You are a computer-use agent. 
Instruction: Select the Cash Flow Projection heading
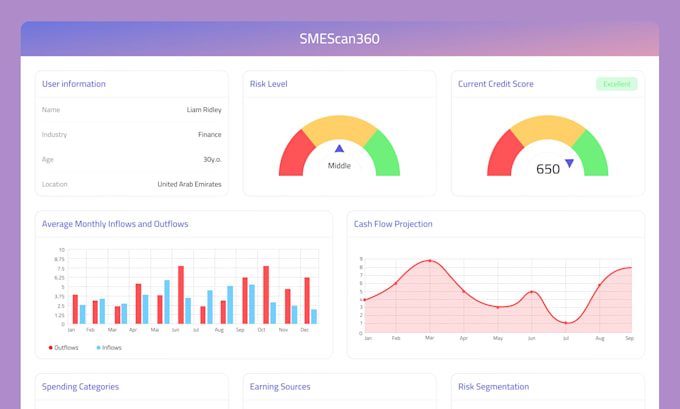(x=393, y=224)
